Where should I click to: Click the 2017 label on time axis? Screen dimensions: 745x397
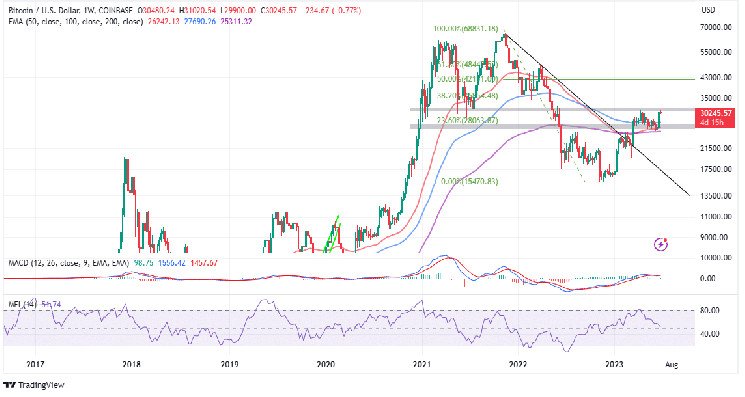[35, 365]
